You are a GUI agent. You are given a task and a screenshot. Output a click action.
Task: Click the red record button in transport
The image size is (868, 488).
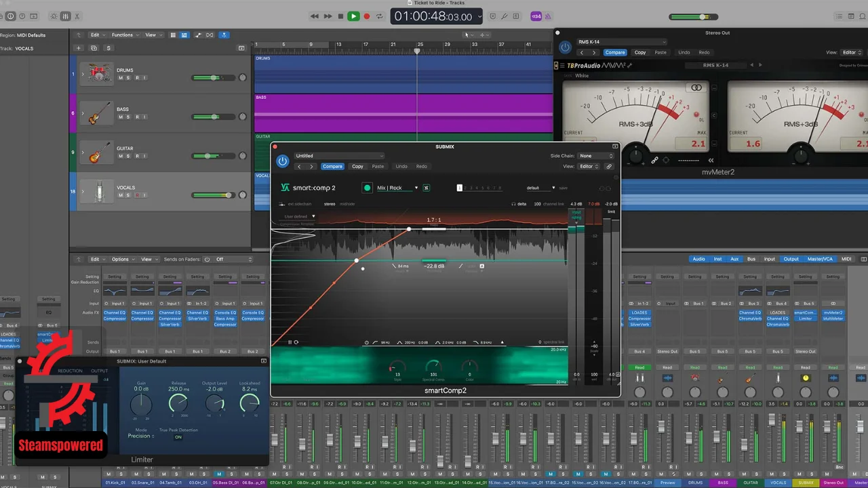pos(367,16)
